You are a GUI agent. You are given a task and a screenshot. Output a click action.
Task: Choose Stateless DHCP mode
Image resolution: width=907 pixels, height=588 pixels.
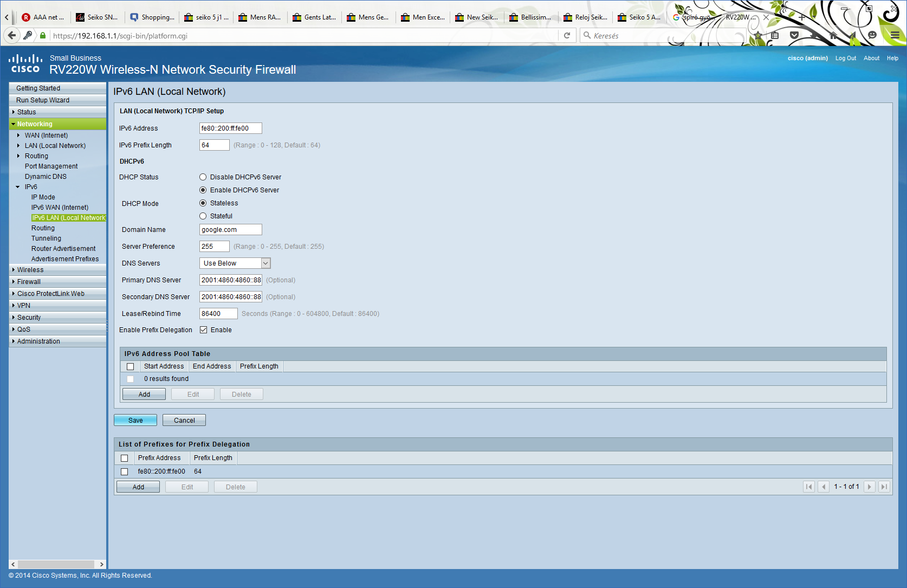(203, 203)
